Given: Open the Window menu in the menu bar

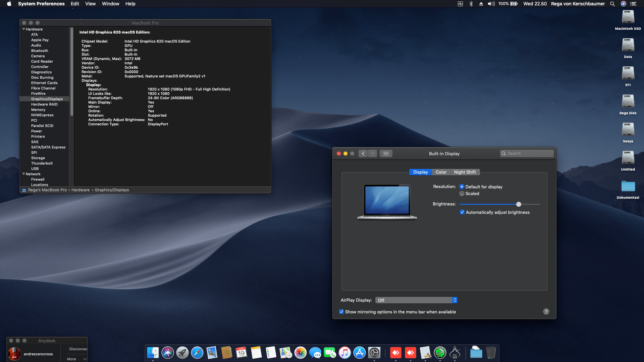Looking at the screenshot, I should pyautogui.click(x=111, y=4).
